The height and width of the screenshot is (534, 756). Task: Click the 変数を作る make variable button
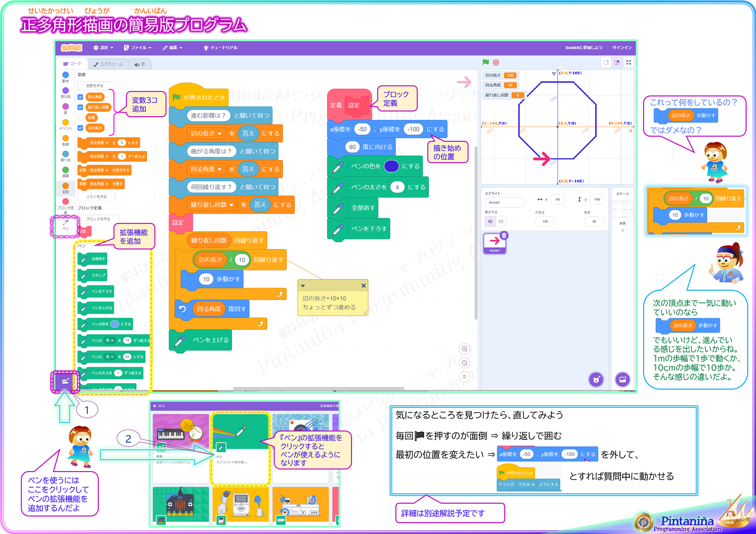tap(94, 86)
